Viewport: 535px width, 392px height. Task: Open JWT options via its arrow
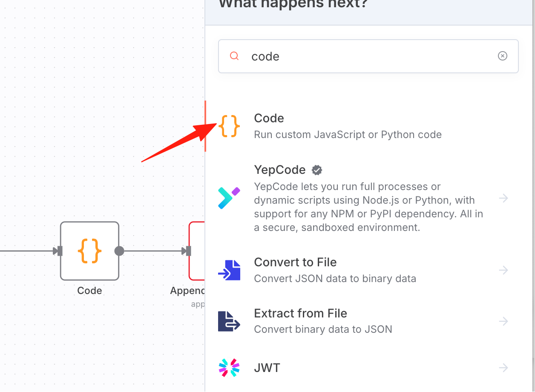coord(503,367)
